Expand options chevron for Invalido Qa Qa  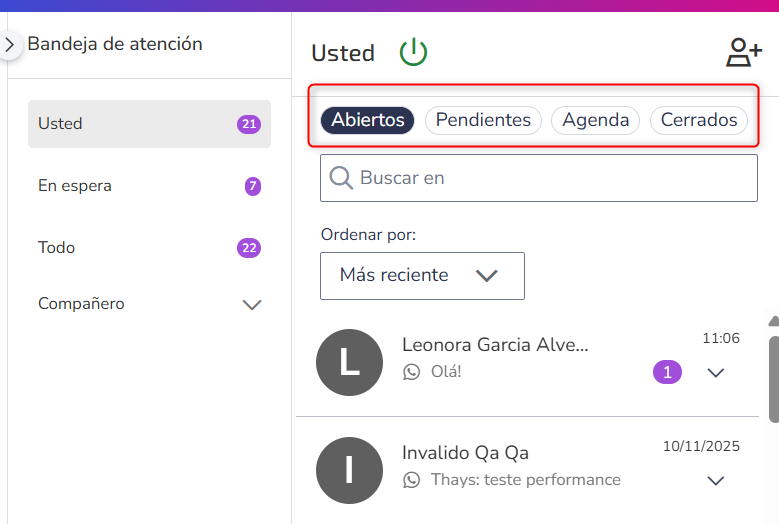[716, 480]
